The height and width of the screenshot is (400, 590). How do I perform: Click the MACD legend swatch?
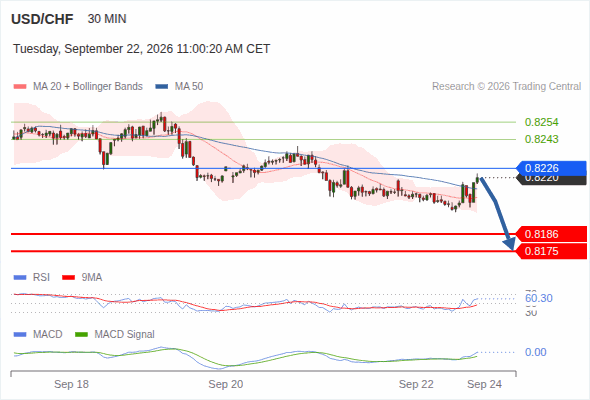[x=20, y=335]
